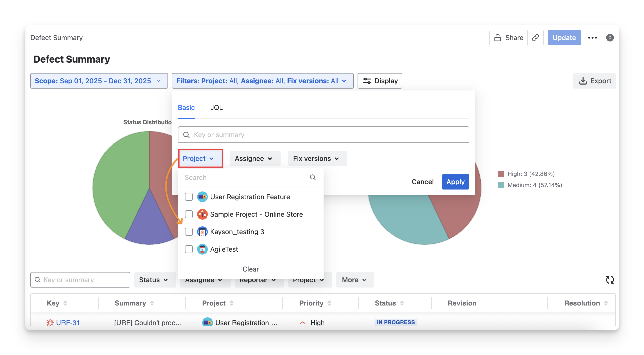This screenshot has height=355, width=644.
Task: Click the refresh arrows icon
Action: (x=610, y=280)
